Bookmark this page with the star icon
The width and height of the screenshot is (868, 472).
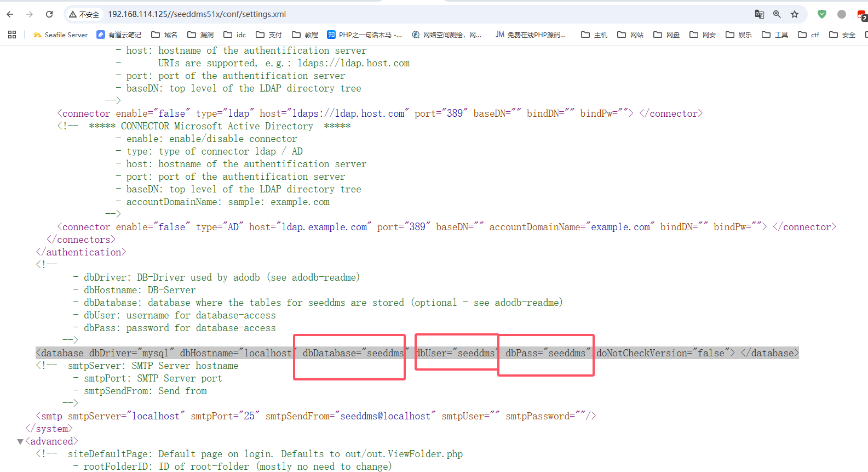point(795,14)
